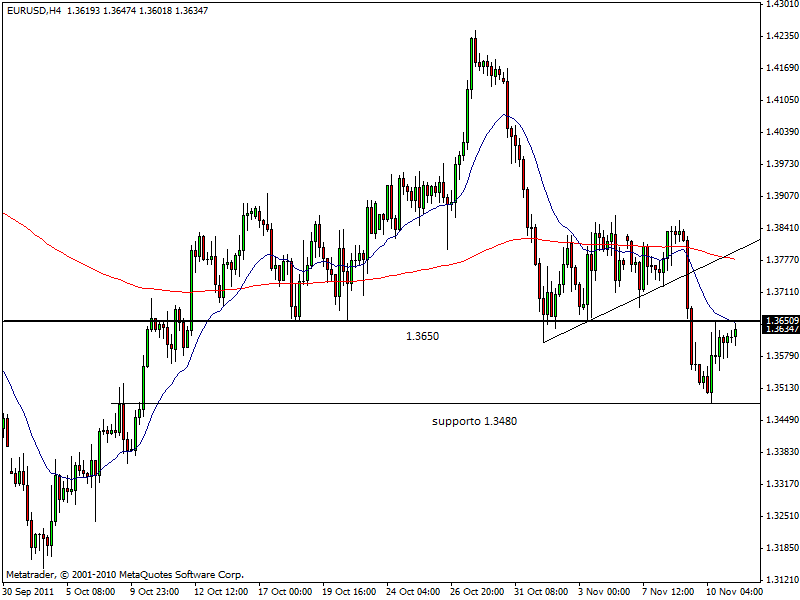Click the 1.39070 level on price scale
This screenshot has height=600, width=800.
click(x=780, y=196)
